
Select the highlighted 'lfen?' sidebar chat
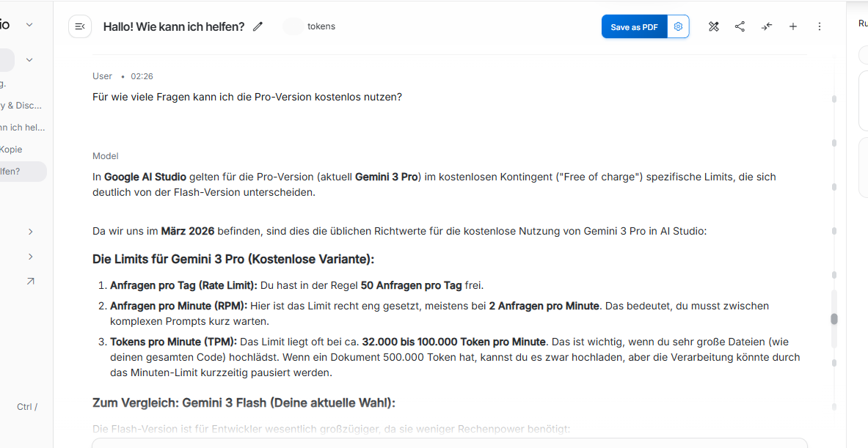[23, 172]
